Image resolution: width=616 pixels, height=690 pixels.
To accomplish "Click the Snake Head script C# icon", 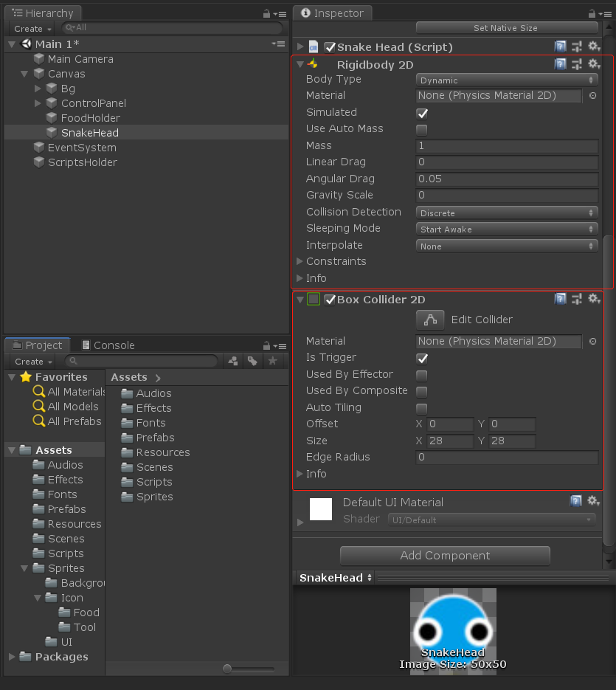I will [x=314, y=47].
